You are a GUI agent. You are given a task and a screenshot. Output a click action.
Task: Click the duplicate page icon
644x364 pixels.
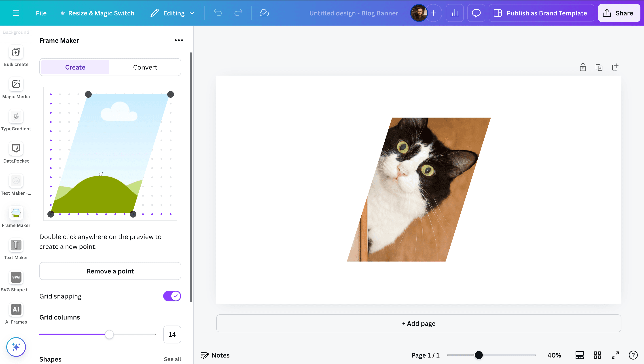tap(599, 68)
